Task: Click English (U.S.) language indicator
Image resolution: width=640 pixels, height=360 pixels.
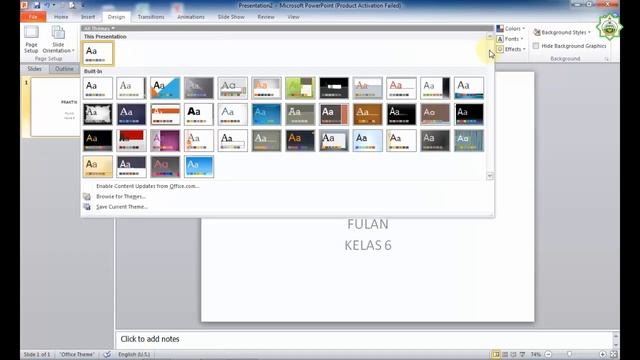Action: [x=134, y=354]
